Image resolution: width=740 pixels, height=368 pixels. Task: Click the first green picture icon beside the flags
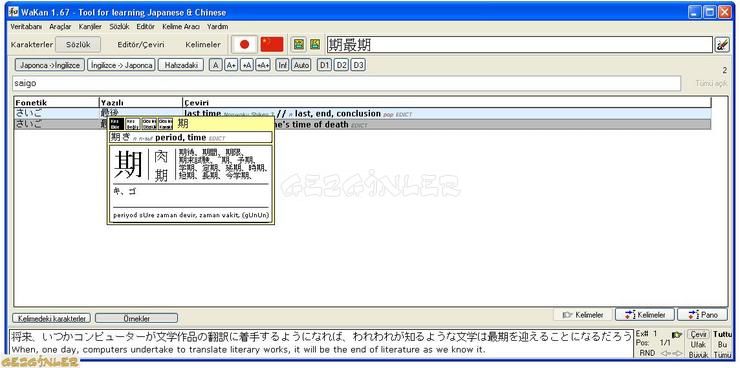(x=299, y=44)
